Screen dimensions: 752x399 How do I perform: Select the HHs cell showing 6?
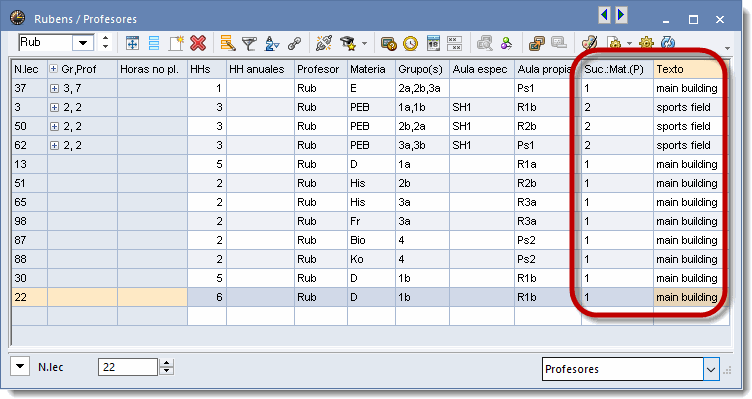(x=207, y=297)
